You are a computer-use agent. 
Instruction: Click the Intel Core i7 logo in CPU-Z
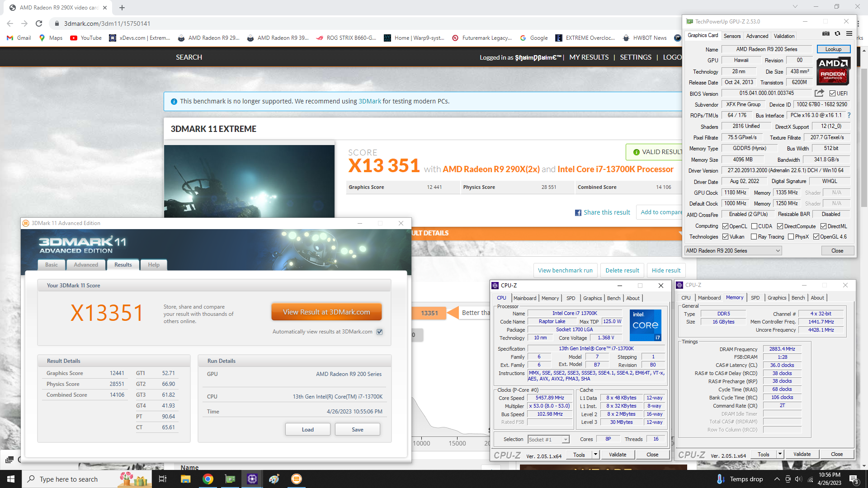tap(645, 325)
